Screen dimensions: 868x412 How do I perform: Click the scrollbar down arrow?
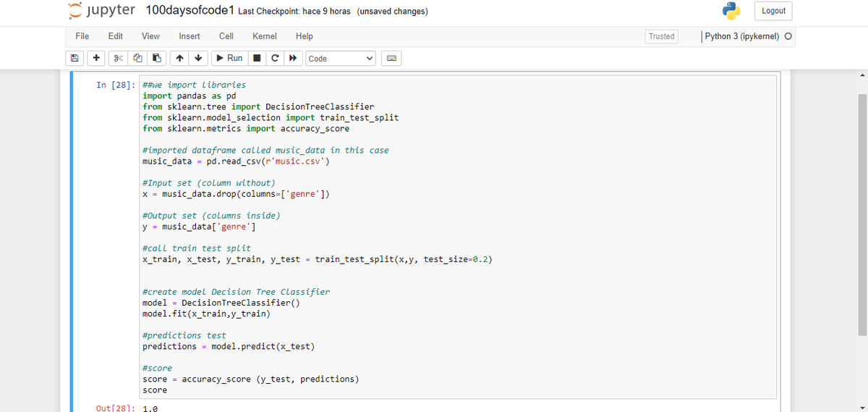pos(861,407)
